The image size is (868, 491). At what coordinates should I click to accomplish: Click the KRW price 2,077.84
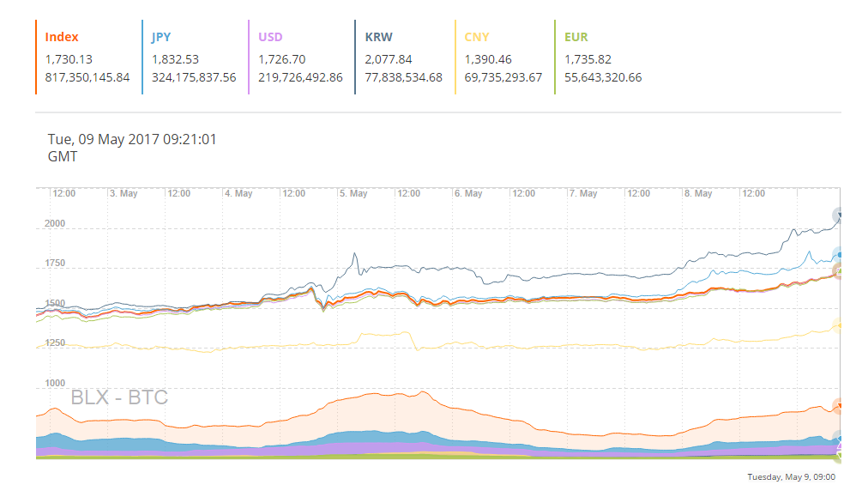coord(388,59)
